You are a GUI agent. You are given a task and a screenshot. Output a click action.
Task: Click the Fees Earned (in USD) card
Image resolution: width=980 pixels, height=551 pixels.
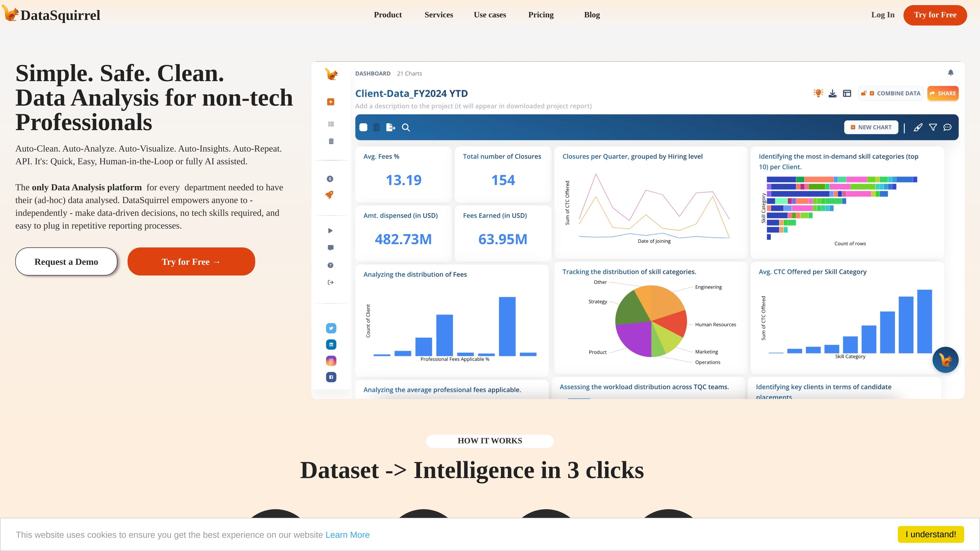503,233
